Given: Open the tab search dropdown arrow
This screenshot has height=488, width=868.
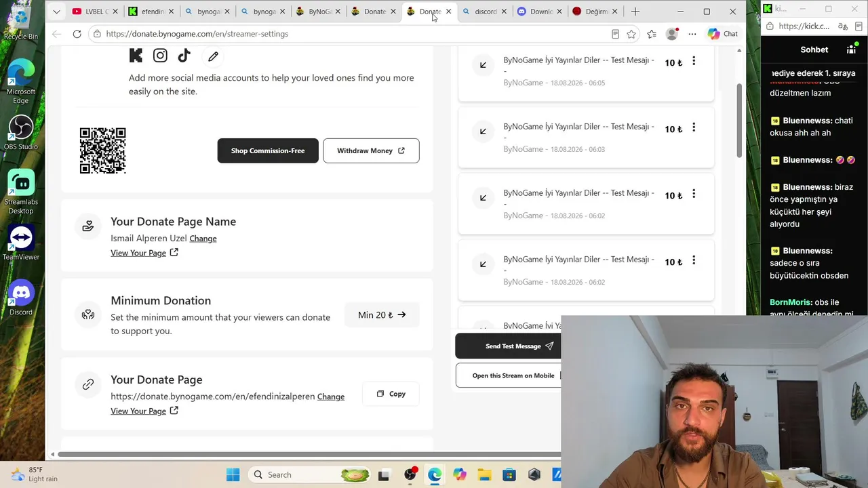Looking at the screenshot, I should pyautogui.click(x=56, y=12).
